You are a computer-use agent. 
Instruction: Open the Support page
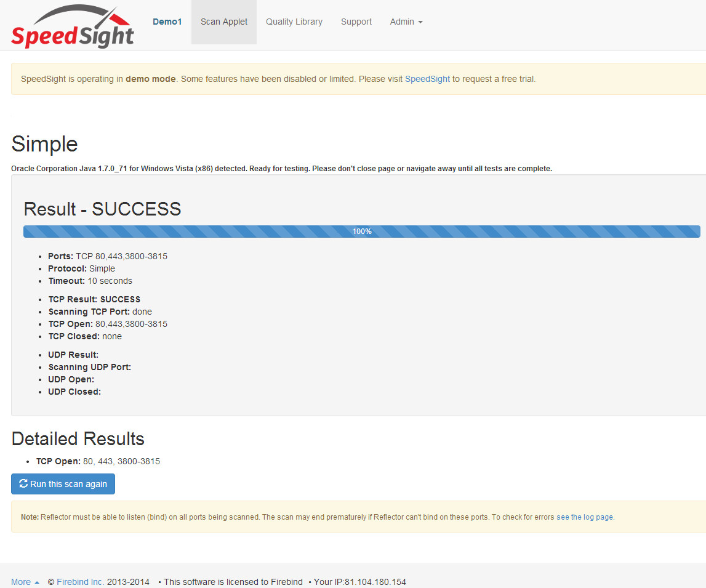pos(356,22)
